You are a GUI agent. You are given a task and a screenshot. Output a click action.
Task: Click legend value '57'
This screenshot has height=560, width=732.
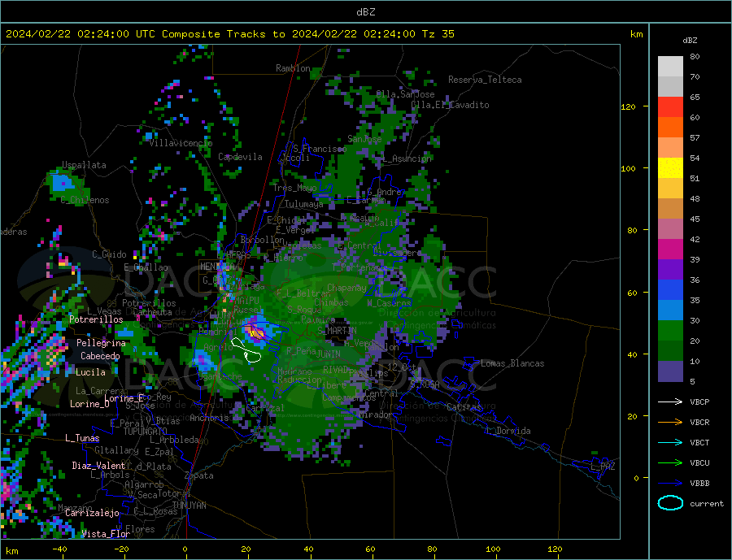pyautogui.click(x=695, y=137)
